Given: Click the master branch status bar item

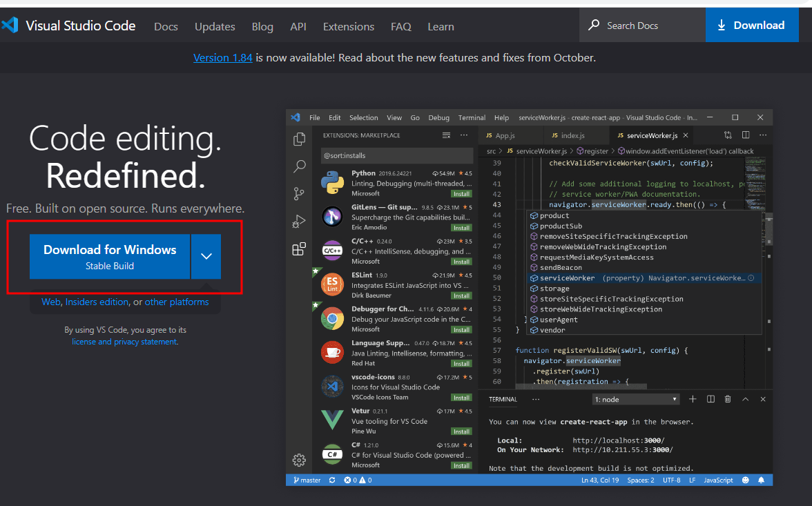Looking at the screenshot, I should point(307,480).
